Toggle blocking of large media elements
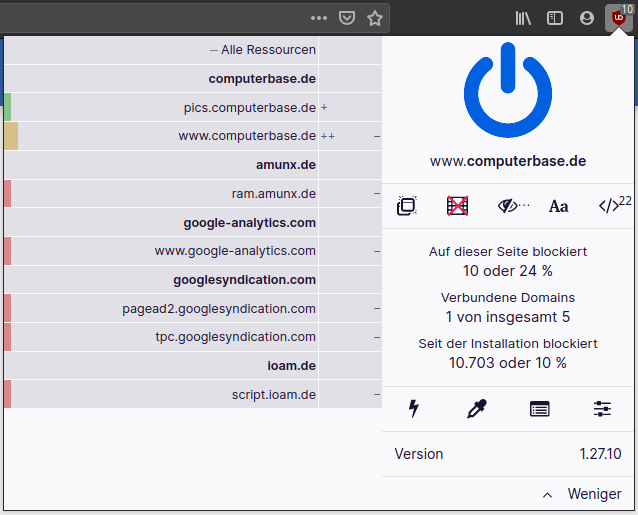The height and width of the screenshot is (515, 638). 457,206
